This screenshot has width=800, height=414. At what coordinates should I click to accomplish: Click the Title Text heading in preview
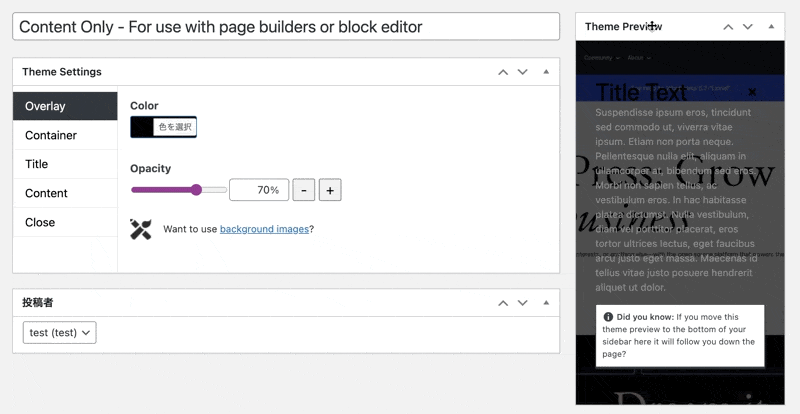click(x=641, y=93)
